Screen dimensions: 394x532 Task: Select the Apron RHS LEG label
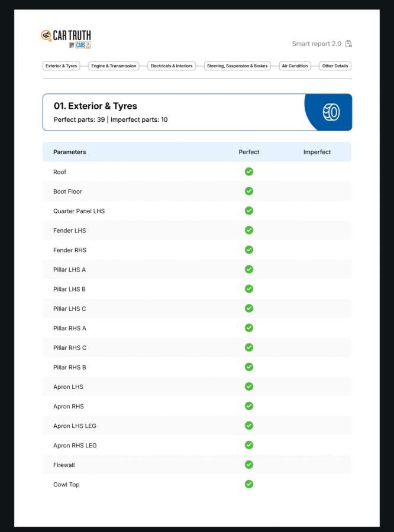click(75, 446)
